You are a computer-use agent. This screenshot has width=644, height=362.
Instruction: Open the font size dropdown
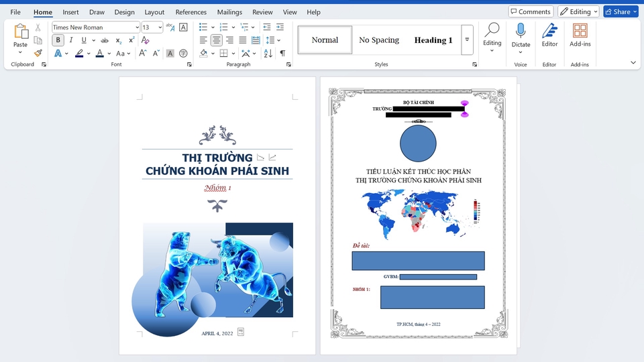tap(160, 27)
